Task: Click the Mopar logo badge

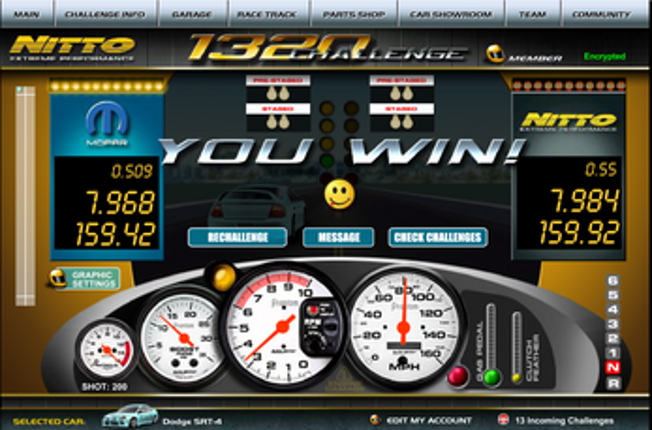Action: tap(107, 124)
